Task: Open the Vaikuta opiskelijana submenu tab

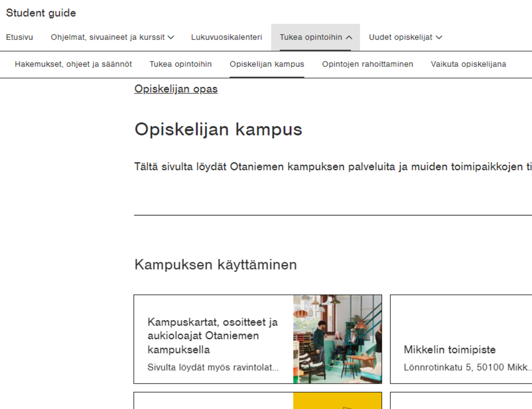Action: [x=468, y=64]
